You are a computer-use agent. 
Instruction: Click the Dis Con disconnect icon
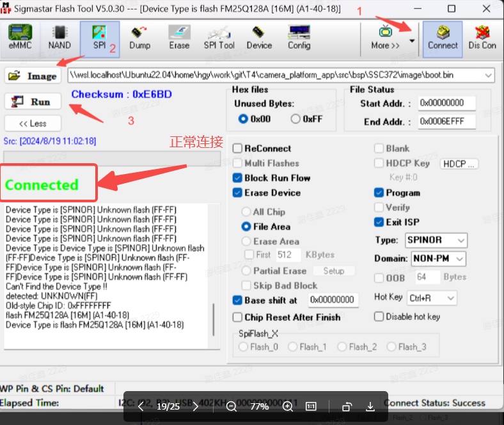coord(482,38)
